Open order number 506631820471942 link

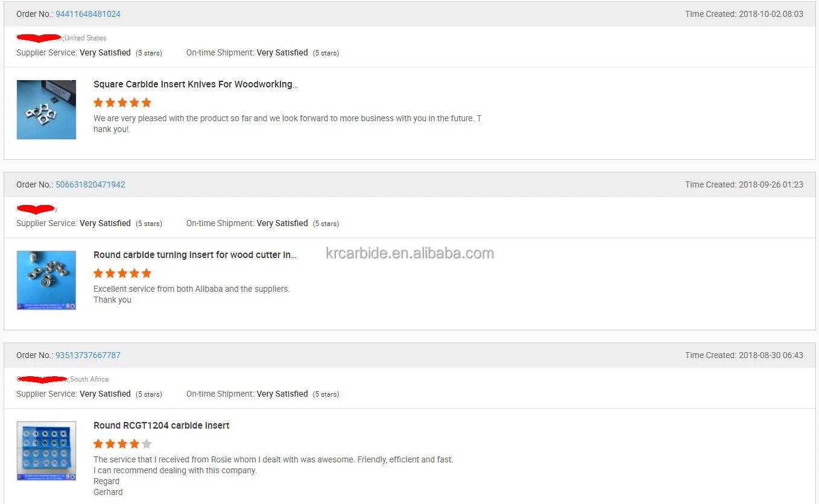[90, 184]
